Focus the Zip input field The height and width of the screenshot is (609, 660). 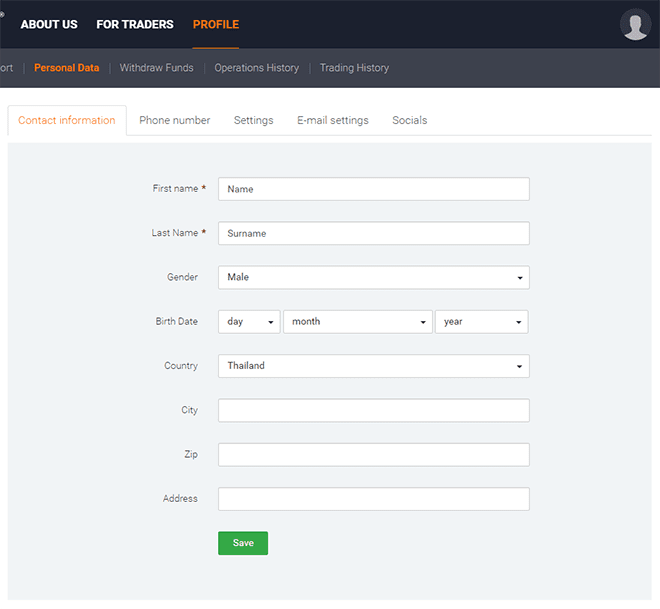(x=374, y=455)
